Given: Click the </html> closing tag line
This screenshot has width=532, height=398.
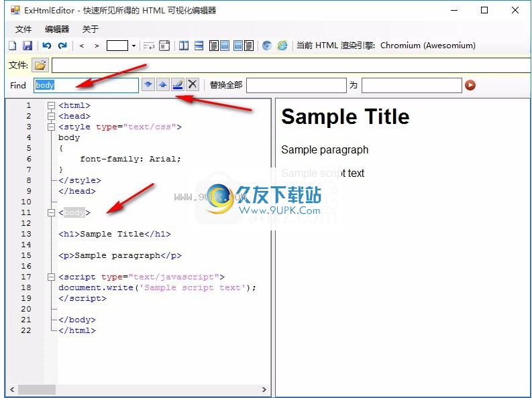Looking at the screenshot, I should point(77,330).
